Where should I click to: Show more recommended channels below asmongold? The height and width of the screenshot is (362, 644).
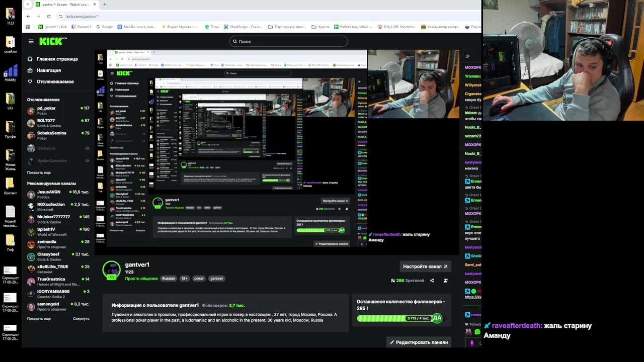(x=39, y=319)
